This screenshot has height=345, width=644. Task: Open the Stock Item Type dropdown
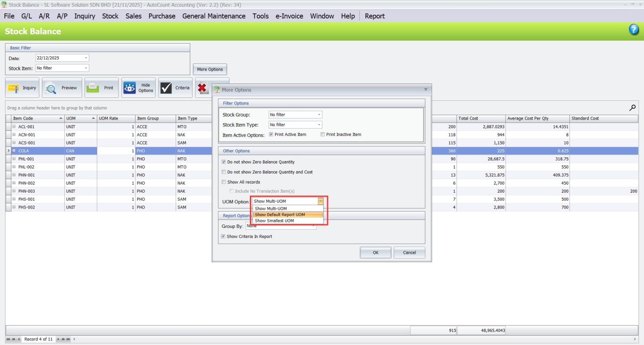pyautogui.click(x=319, y=125)
